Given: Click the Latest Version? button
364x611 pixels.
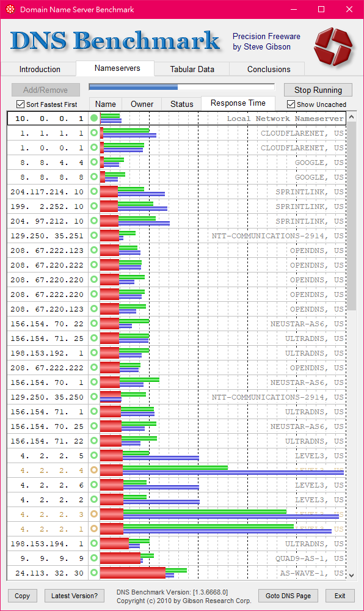Looking at the screenshot, I should pyautogui.click(x=75, y=596).
